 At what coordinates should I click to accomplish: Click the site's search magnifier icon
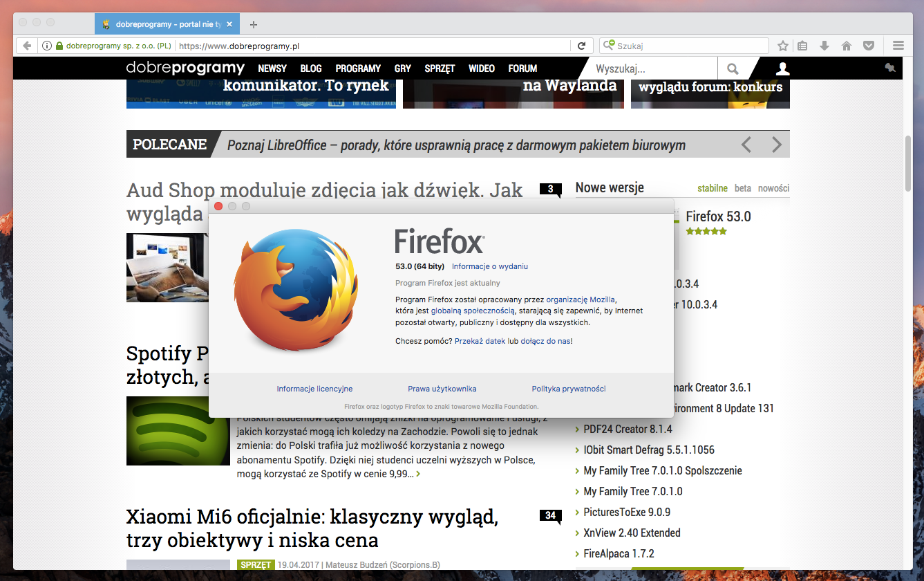pyautogui.click(x=733, y=68)
